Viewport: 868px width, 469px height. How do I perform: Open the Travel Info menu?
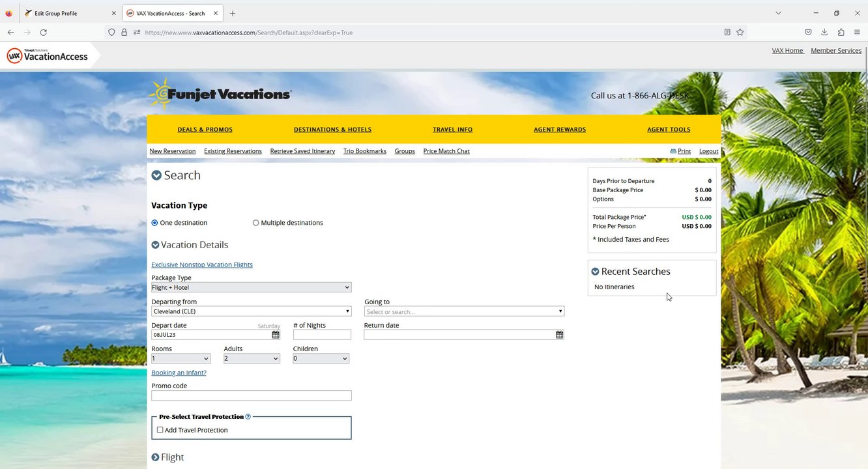click(x=453, y=130)
